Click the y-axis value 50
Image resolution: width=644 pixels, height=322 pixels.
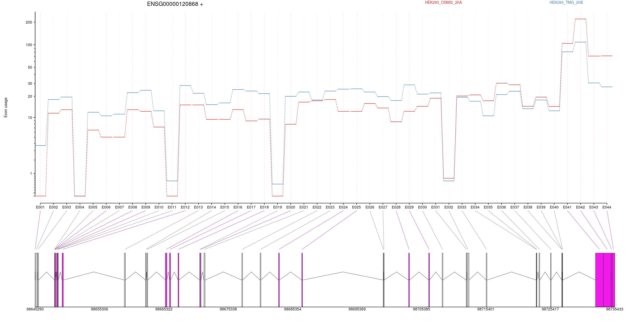point(30,67)
